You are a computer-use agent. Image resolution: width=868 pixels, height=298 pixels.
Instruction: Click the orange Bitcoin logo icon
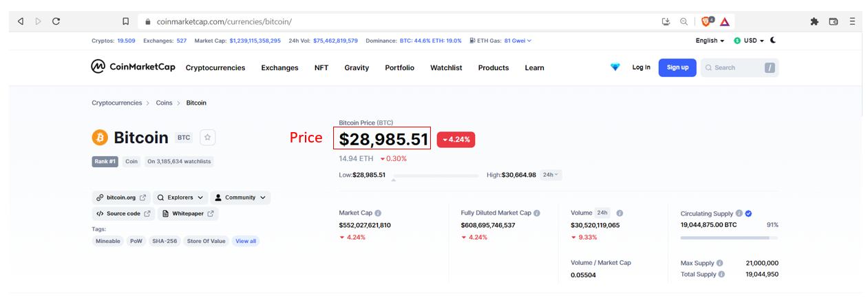click(100, 138)
